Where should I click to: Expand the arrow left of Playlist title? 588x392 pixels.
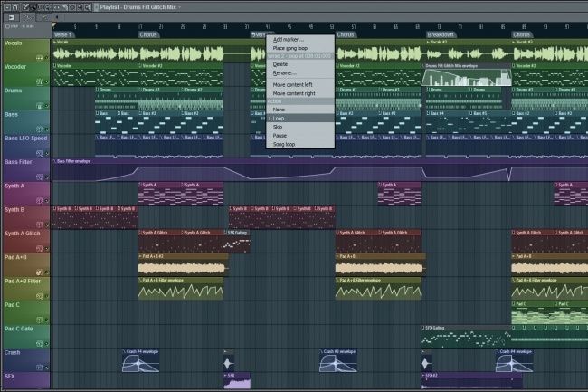tap(97, 7)
